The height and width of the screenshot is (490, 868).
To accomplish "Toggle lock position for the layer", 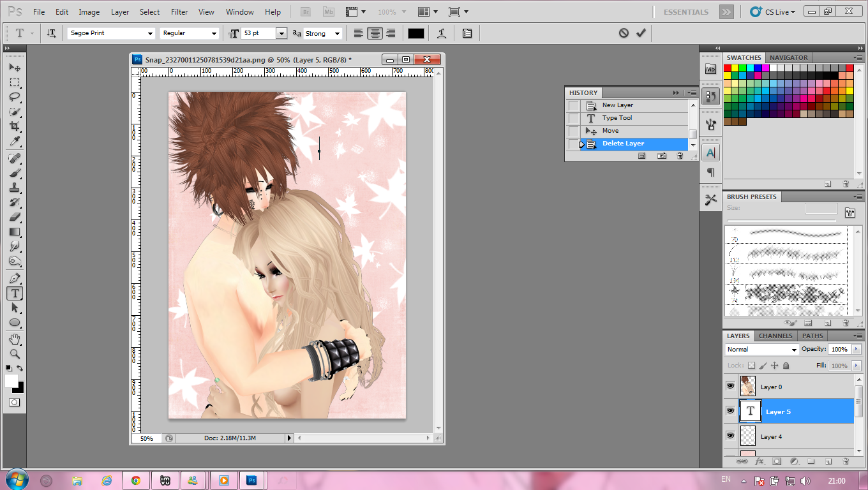I will click(775, 366).
